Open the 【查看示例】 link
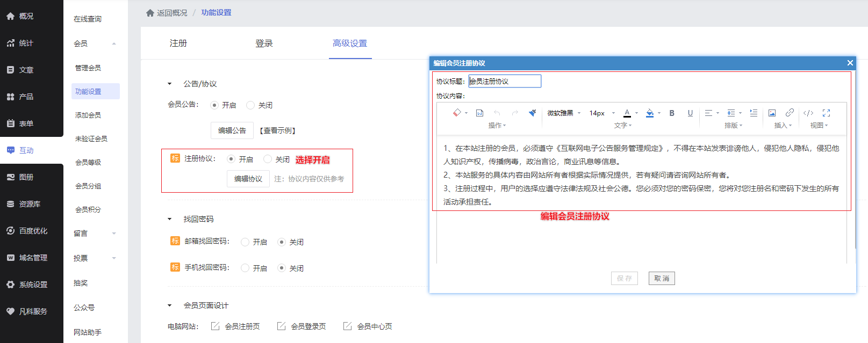This screenshot has height=343, width=868. (278, 130)
